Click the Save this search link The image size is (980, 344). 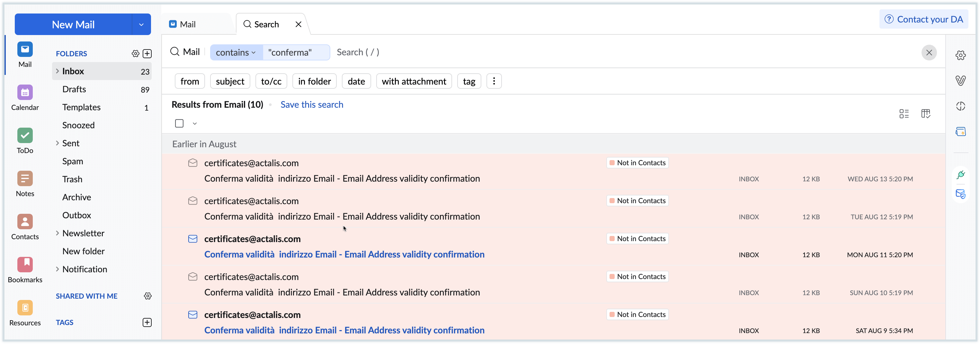point(312,104)
